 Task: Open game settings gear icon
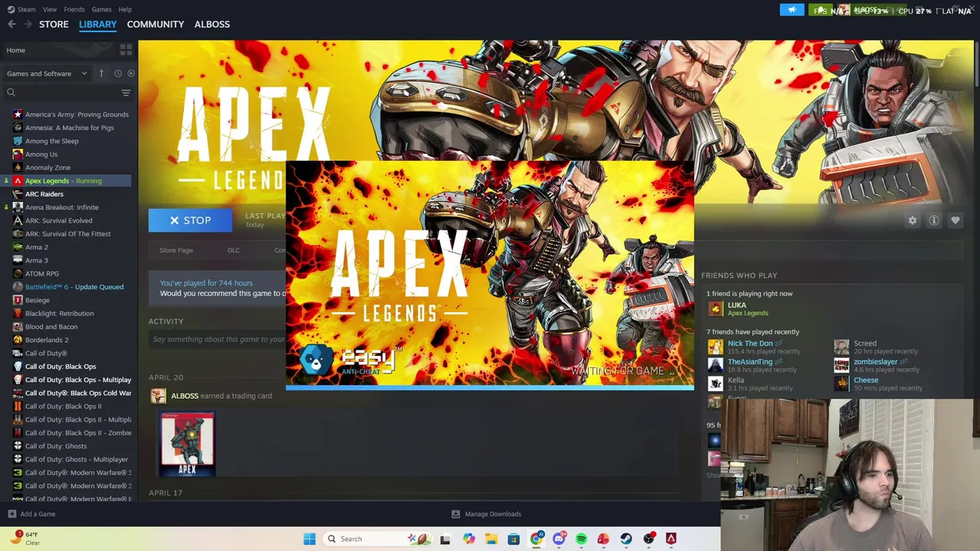[912, 220]
